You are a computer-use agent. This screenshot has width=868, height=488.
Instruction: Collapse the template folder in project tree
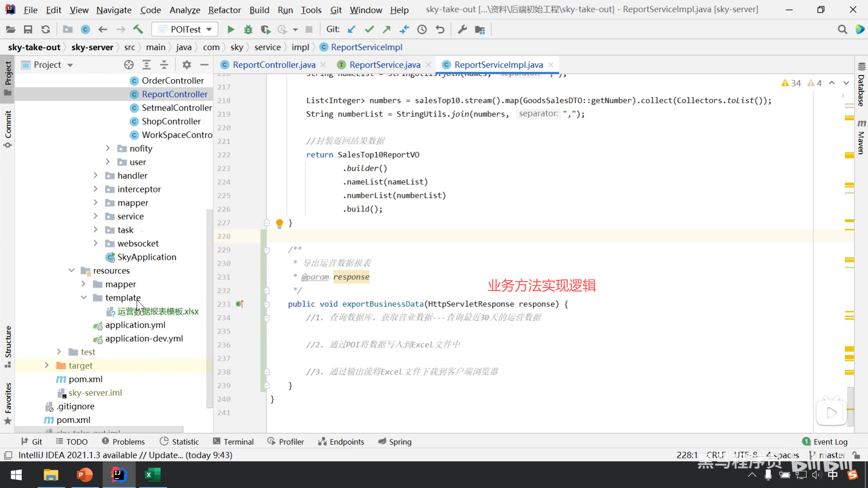click(84, 297)
